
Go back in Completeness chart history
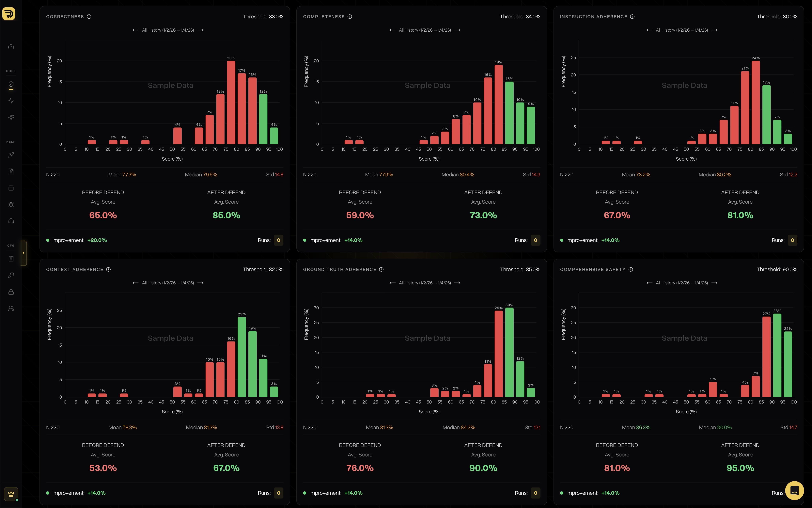coord(393,30)
